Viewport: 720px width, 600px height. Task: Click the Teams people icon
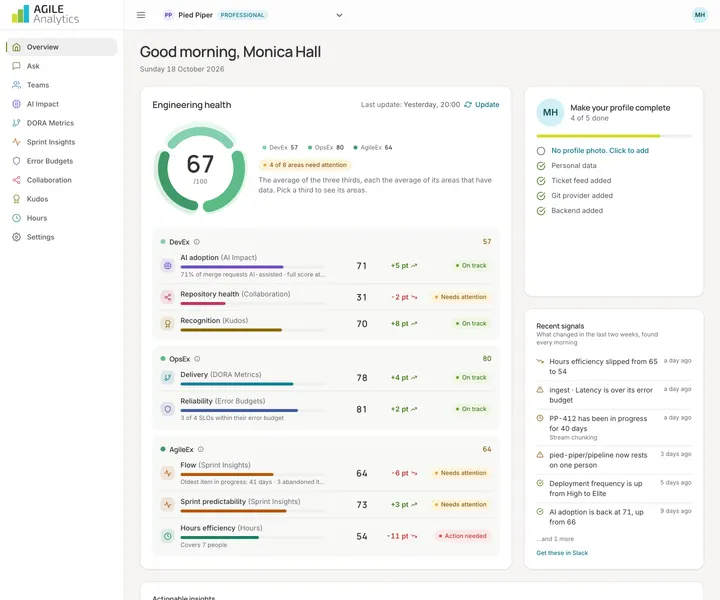[x=17, y=85]
